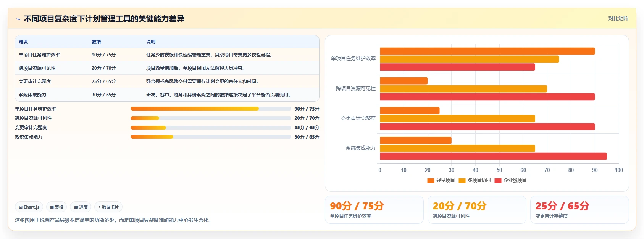The height and width of the screenshot is (239, 644).
Task: Click the x-axis tick label 100
Action: tap(619, 170)
